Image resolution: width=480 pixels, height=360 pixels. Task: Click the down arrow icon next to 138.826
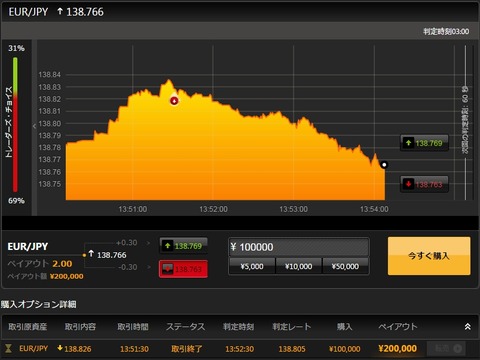point(60,348)
